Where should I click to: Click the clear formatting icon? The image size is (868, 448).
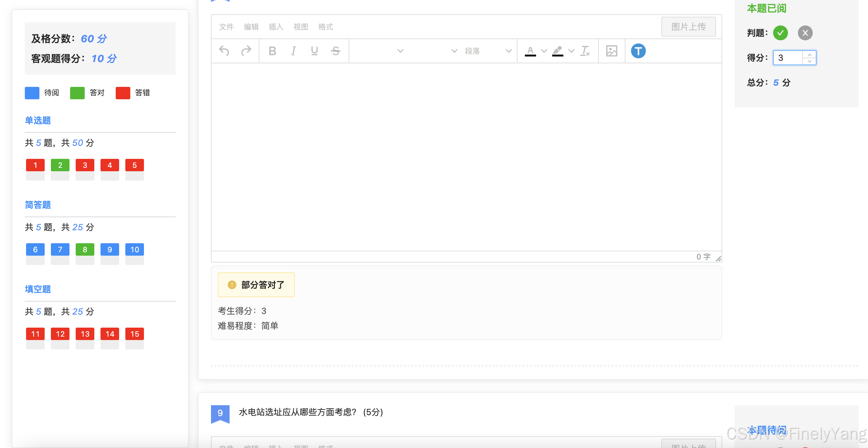(x=585, y=51)
